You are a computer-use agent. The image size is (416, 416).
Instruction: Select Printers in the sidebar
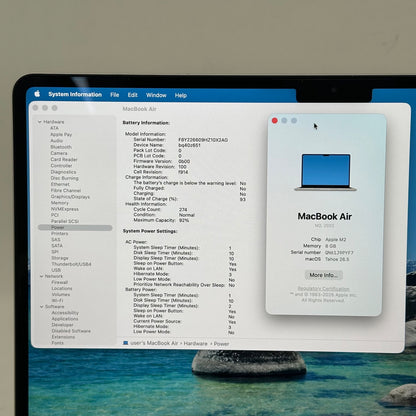point(60,233)
